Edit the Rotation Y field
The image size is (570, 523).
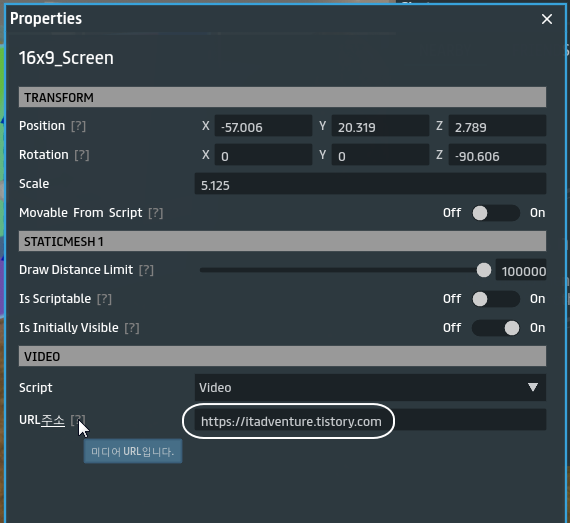(x=380, y=155)
